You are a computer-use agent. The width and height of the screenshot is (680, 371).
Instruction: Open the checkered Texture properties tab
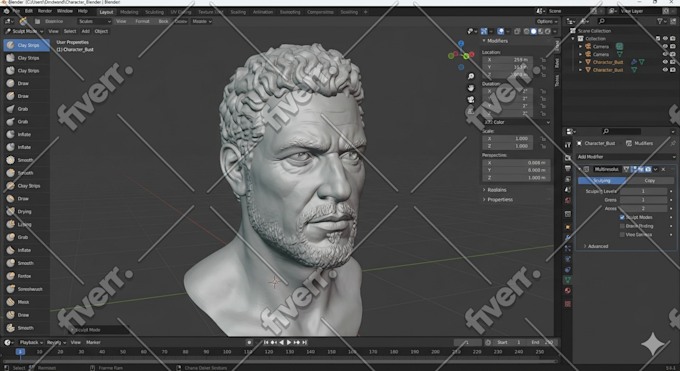click(568, 304)
